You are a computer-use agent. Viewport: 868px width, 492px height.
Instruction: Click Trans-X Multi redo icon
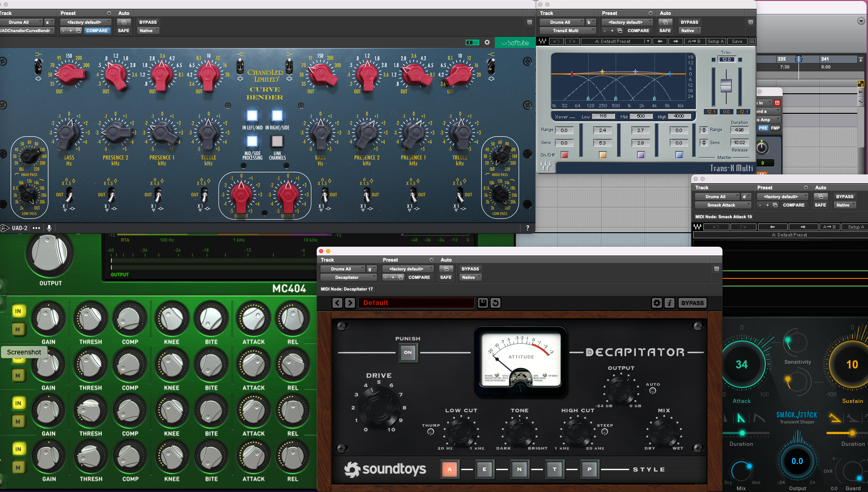coord(572,41)
